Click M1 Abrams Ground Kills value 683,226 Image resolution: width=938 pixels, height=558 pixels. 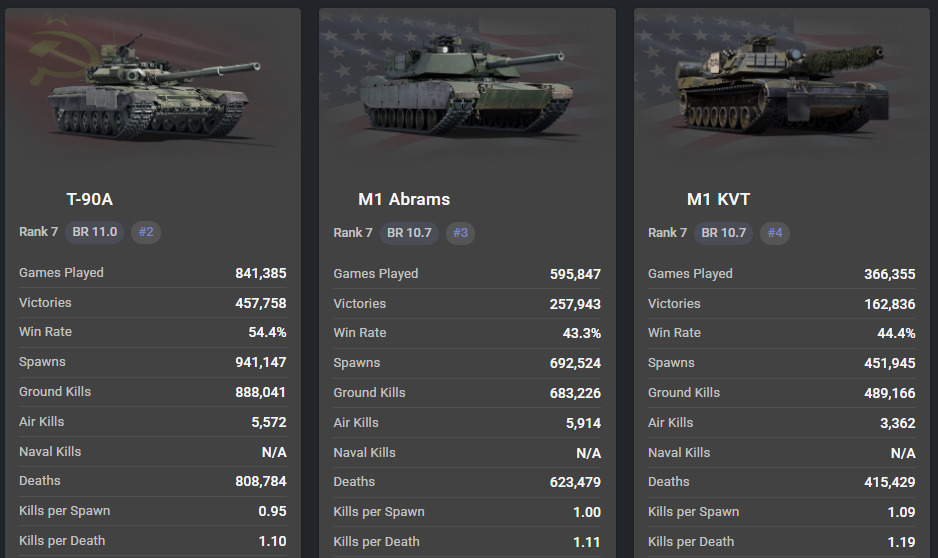(x=575, y=393)
